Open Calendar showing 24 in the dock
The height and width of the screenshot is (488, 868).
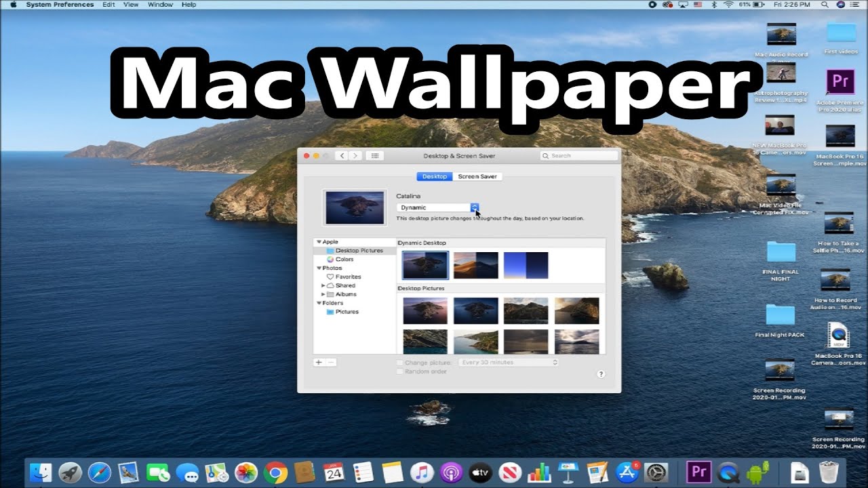tap(334, 472)
